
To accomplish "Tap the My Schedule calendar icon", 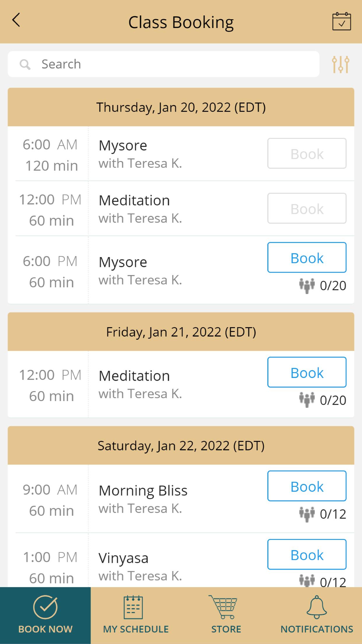I will pyautogui.click(x=133, y=607).
